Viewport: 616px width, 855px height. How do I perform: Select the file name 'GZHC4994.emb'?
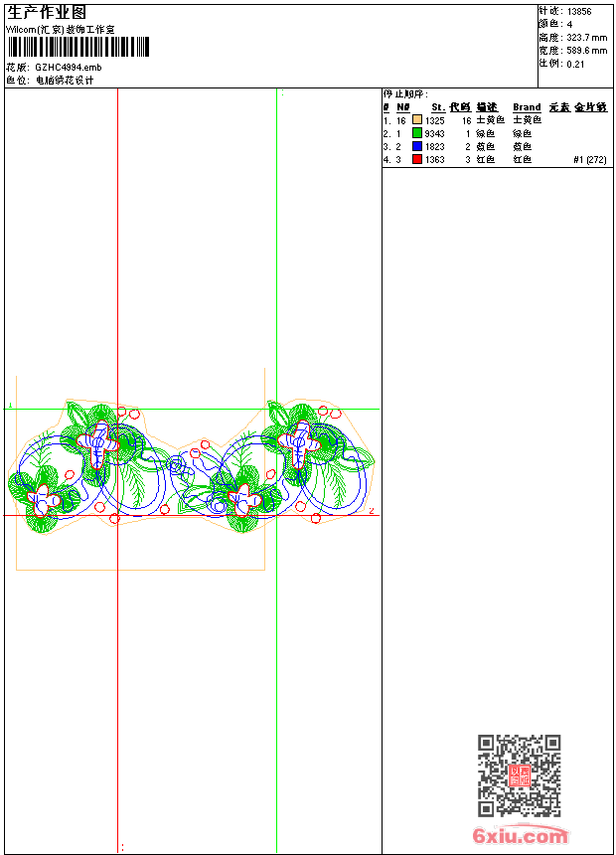69,67
